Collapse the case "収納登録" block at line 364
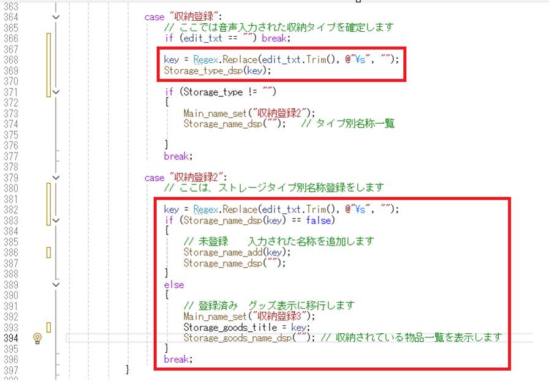549x392 pixels. pyautogui.click(x=56, y=17)
